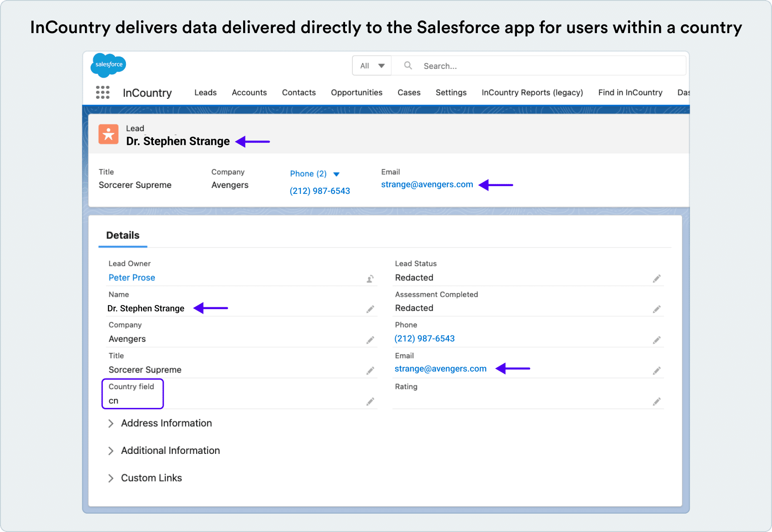The height and width of the screenshot is (532, 772).
Task: Go to the Opportunities tab
Action: [357, 92]
